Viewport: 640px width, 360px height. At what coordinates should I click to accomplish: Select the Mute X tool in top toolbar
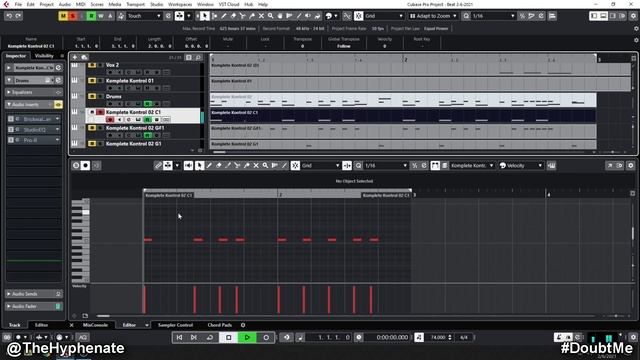coord(261,16)
